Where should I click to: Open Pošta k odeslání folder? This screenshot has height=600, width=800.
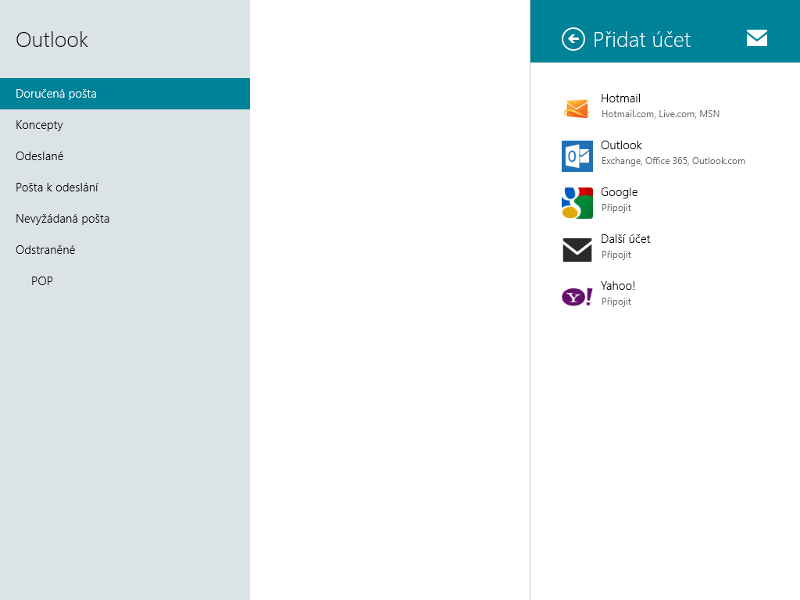[x=57, y=187]
